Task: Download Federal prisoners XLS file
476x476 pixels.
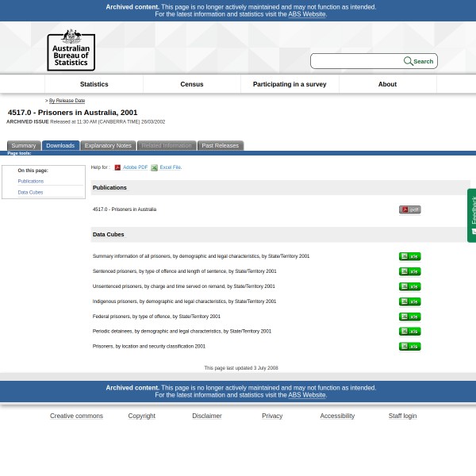Action: coord(409,317)
